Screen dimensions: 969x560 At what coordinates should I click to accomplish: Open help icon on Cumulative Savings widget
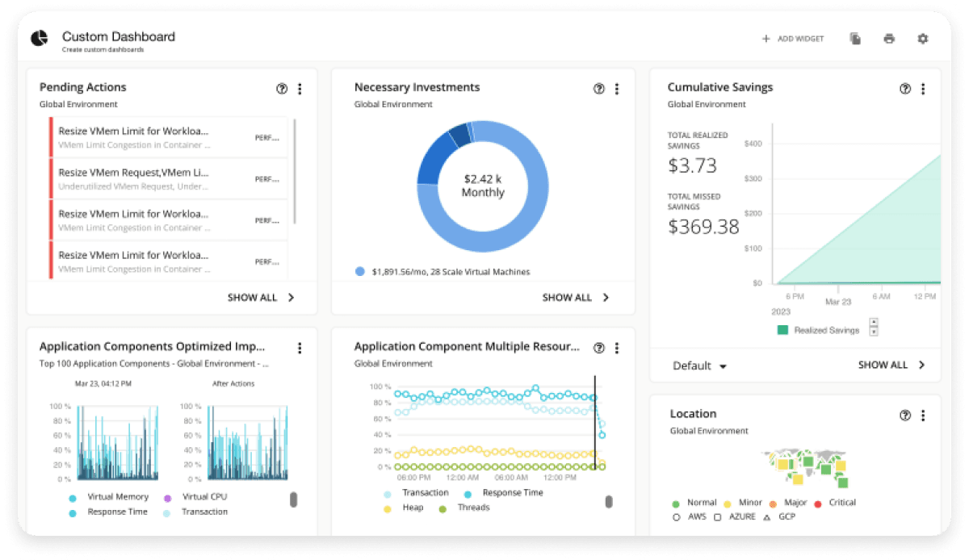905,89
